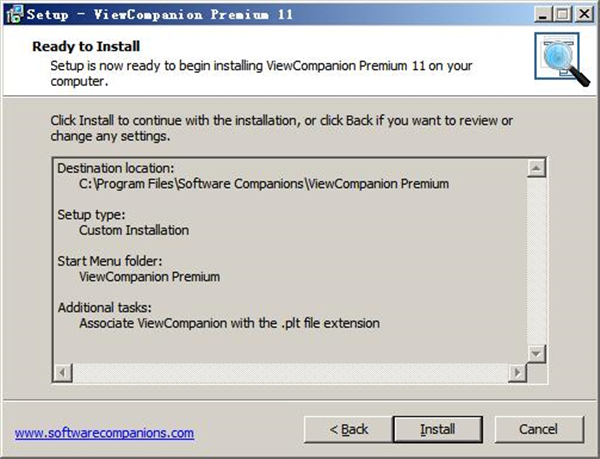Select the Custom Installation setup type line
The width and height of the screenshot is (600, 459).
click(x=134, y=230)
